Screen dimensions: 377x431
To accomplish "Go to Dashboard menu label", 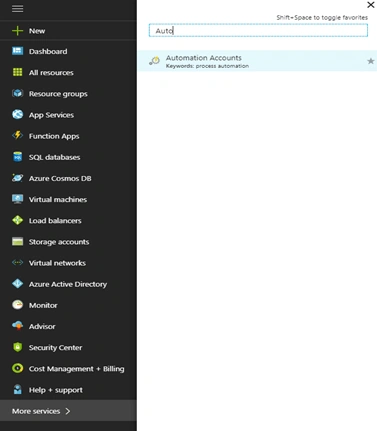I will (x=48, y=51).
